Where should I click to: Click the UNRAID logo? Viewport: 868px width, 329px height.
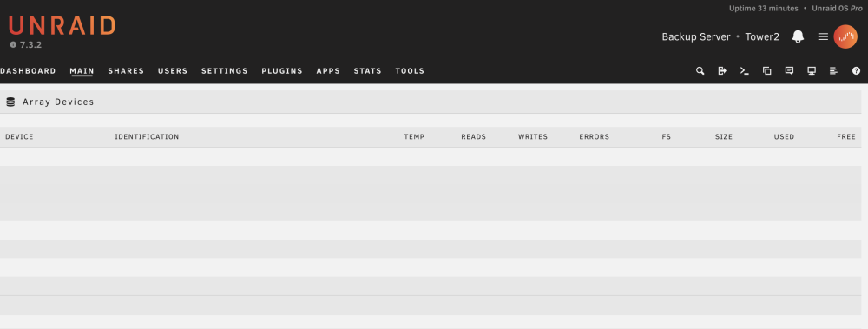62,26
